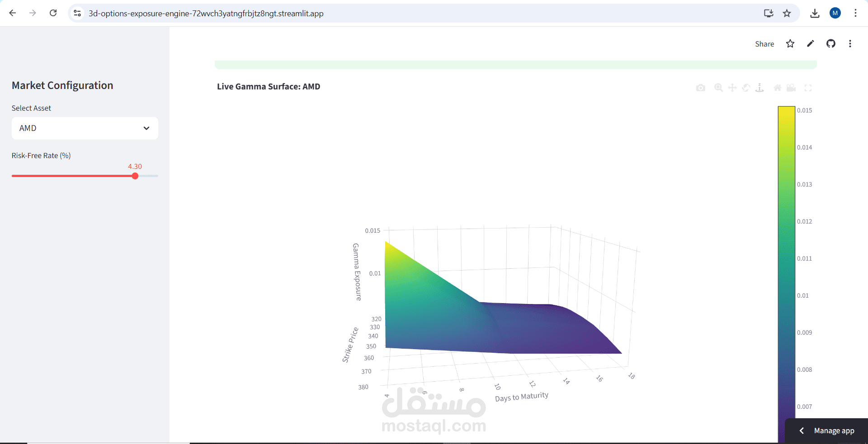Image resolution: width=868 pixels, height=444 pixels.
Task: Select the plot Pan tool
Action: tap(732, 88)
